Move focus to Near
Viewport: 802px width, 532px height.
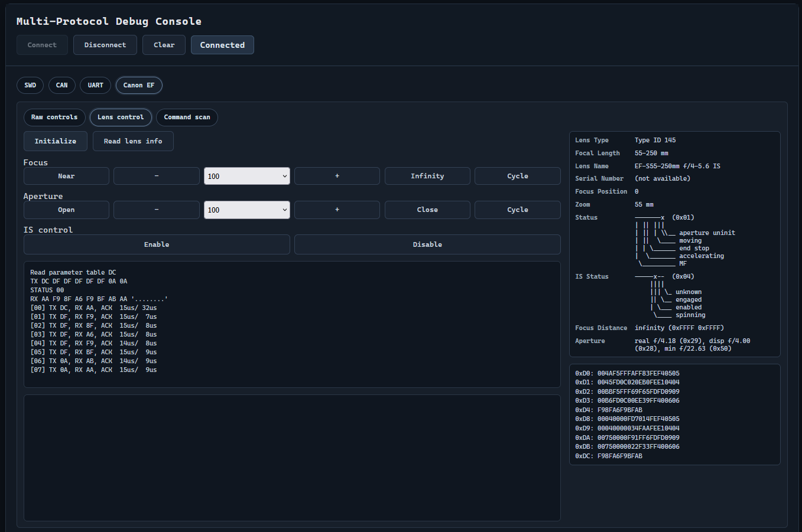point(66,176)
